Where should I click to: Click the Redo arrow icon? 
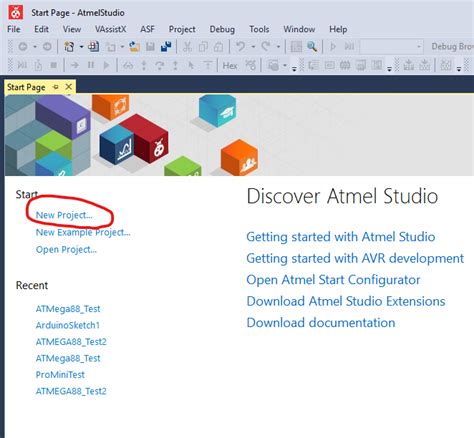point(266,46)
